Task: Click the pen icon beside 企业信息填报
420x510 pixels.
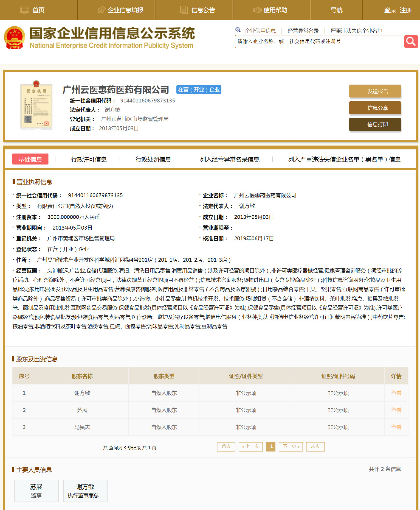Action: [x=101, y=10]
